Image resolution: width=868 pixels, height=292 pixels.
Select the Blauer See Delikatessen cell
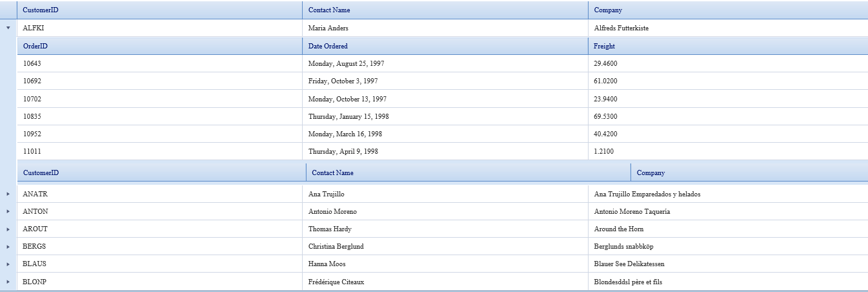pyautogui.click(x=629, y=264)
